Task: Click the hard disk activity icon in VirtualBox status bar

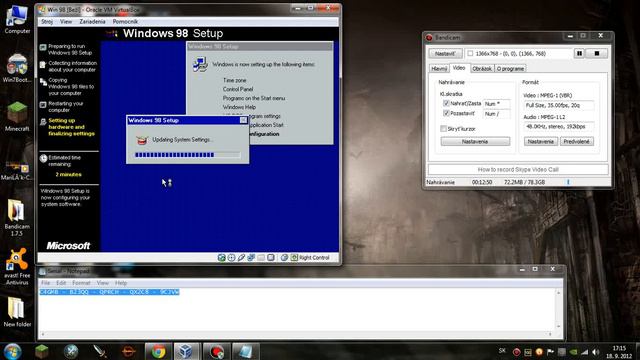Action: (222, 258)
